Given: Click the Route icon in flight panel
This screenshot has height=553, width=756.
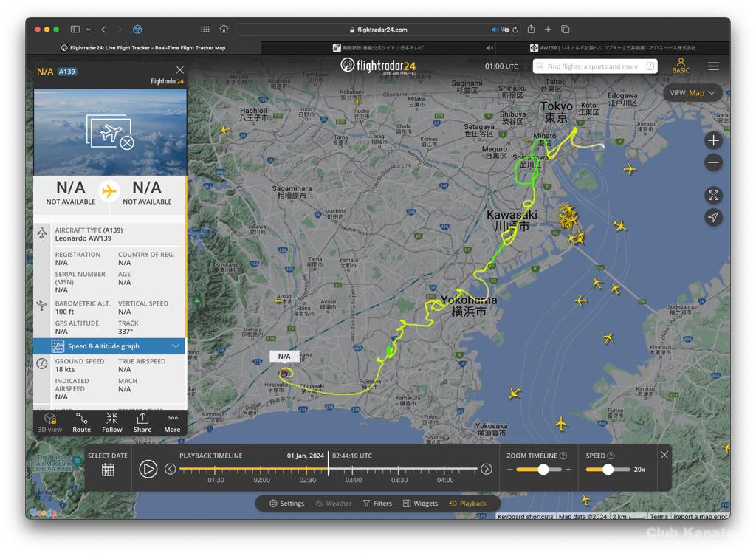Looking at the screenshot, I should pos(81,422).
